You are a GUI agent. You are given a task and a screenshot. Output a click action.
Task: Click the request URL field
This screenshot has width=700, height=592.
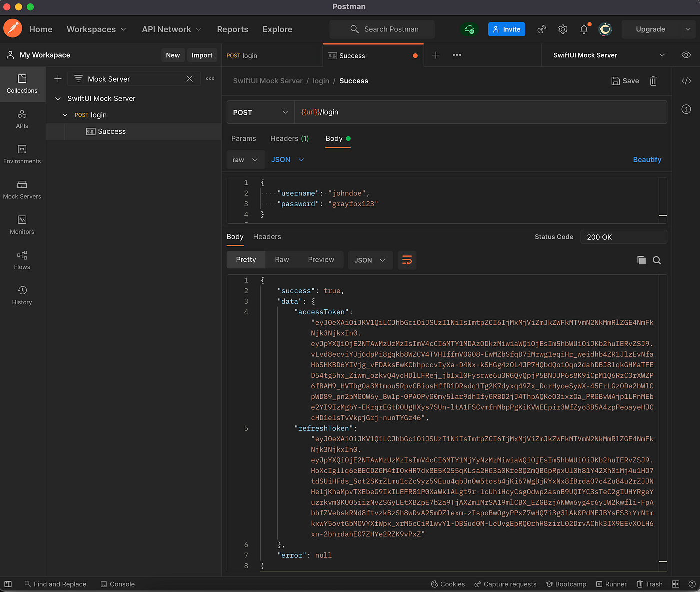pos(481,112)
